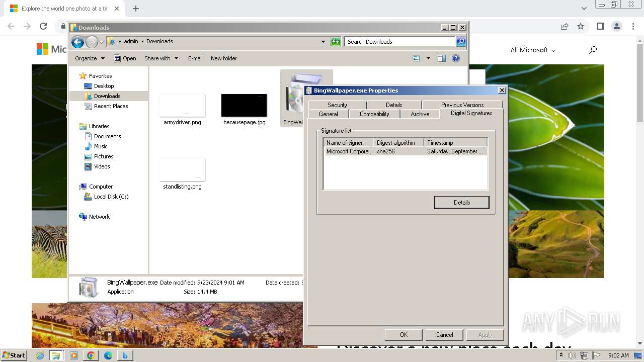Click the E-mail toolbar button
The image size is (644, 362).
(195, 58)
